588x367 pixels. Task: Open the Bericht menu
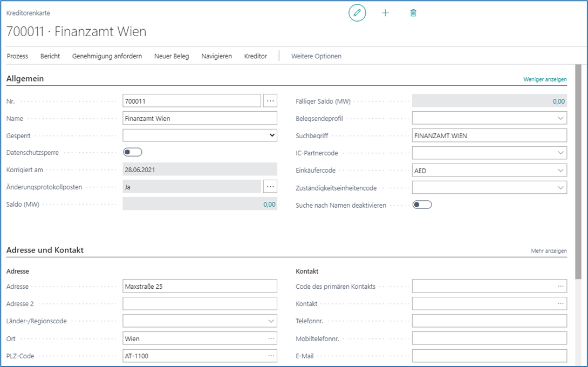coord(50,56)
